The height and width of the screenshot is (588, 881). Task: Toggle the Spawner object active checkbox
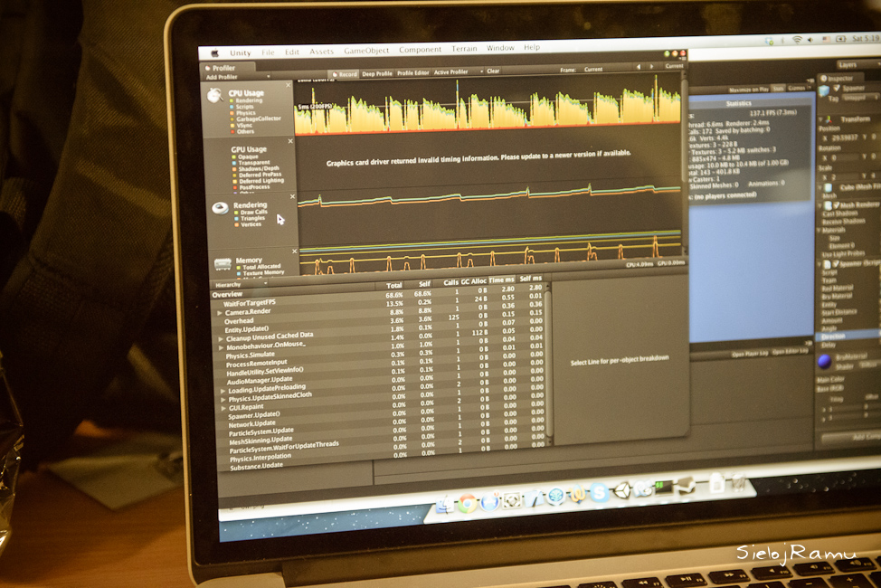point(837,89)
